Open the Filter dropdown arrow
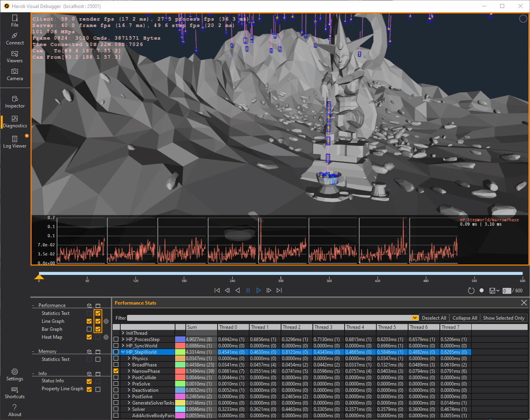530x420 pixels. (x=415, y=318)
